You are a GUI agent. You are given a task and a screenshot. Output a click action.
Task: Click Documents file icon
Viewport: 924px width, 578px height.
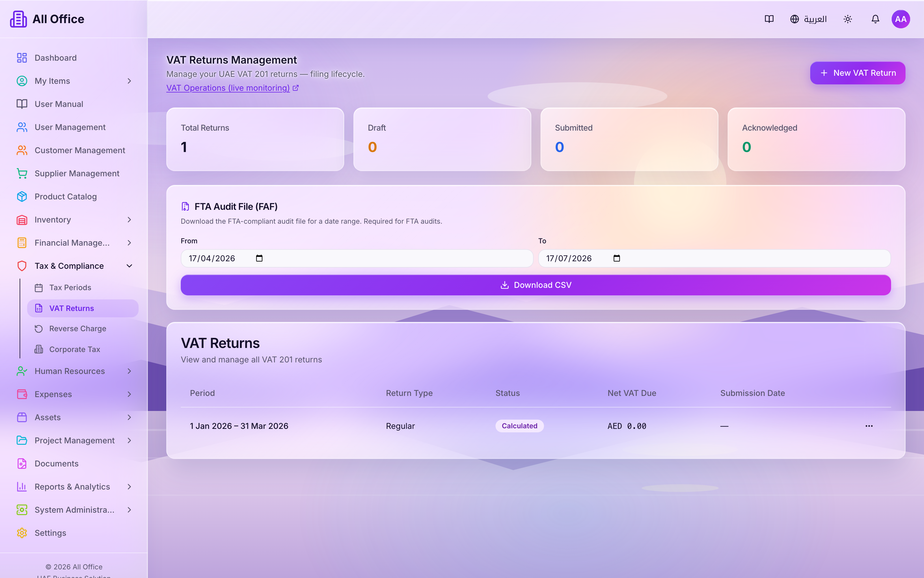tap(22, 464)
